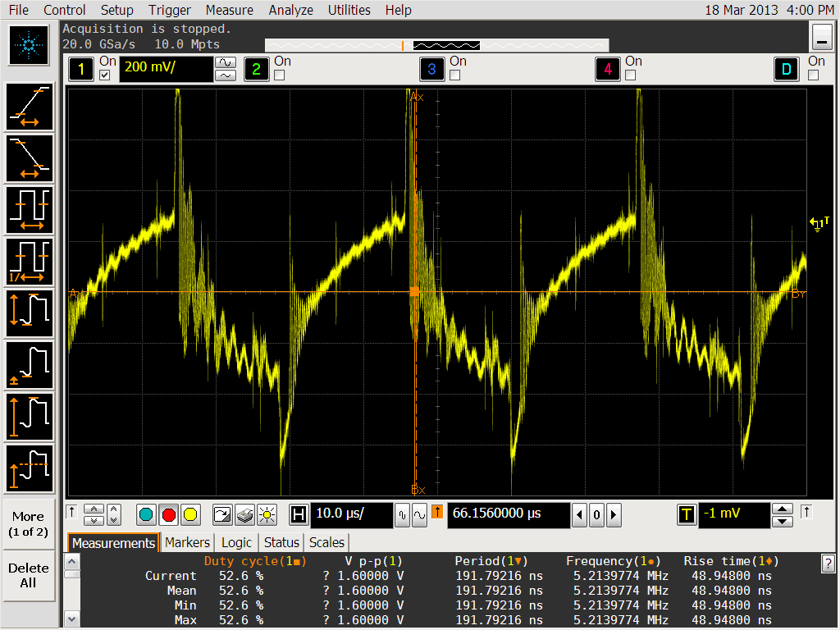Uncheck the Channel 1 On checkbox
Viewport: 840px width, 630px height.
click(105, 75)
